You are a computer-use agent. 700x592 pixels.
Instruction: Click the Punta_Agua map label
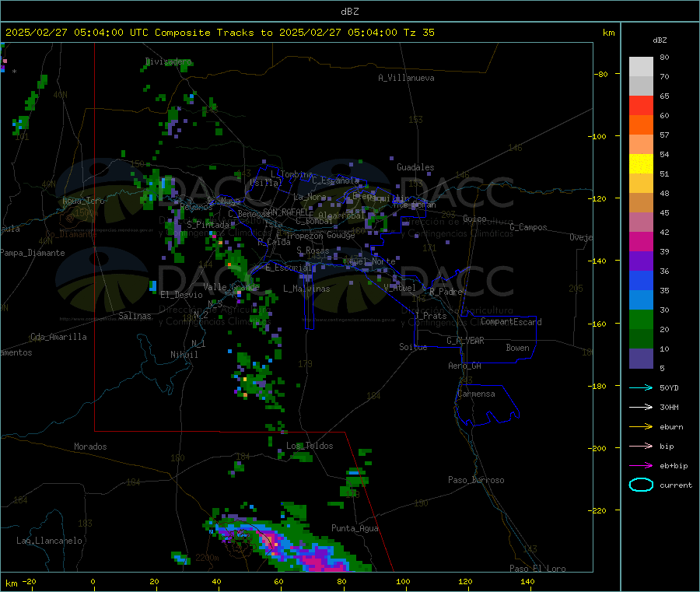tap(355, 528)
